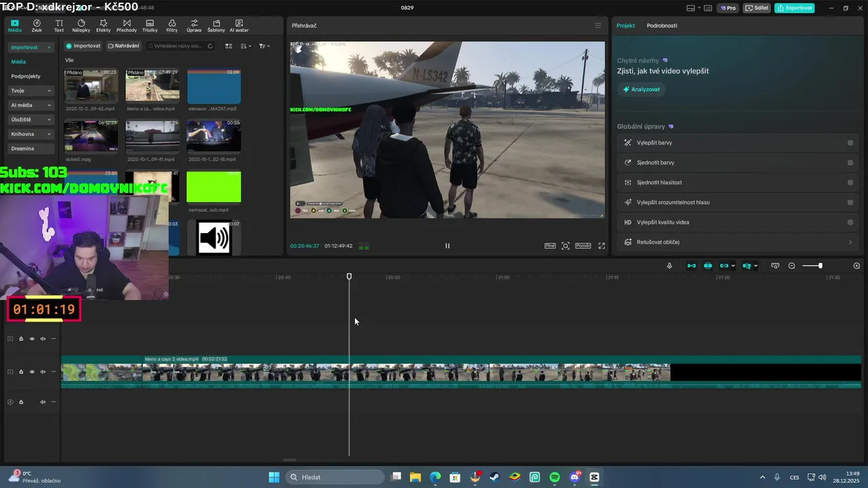The width and height of the screenshot is (868, 488).
Task: Click the scan-frame icon next to Plně
Action: [566, 246]
